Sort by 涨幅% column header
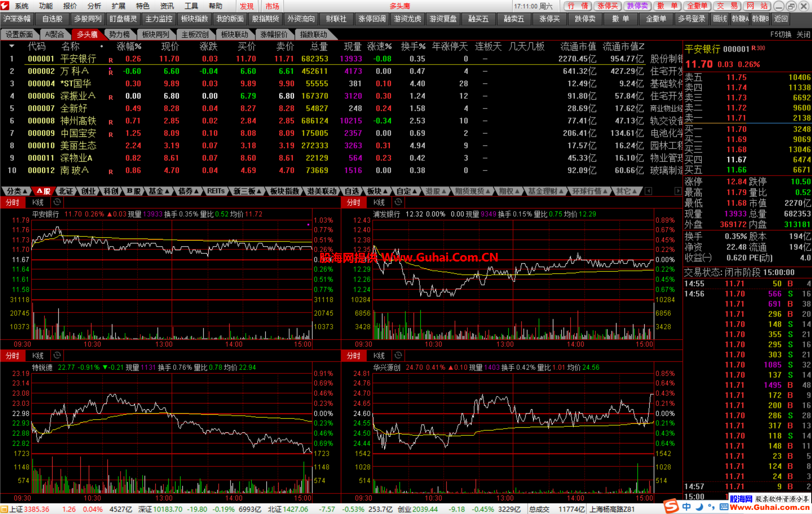This screenshot has height=514, width=812. point(129,47)
